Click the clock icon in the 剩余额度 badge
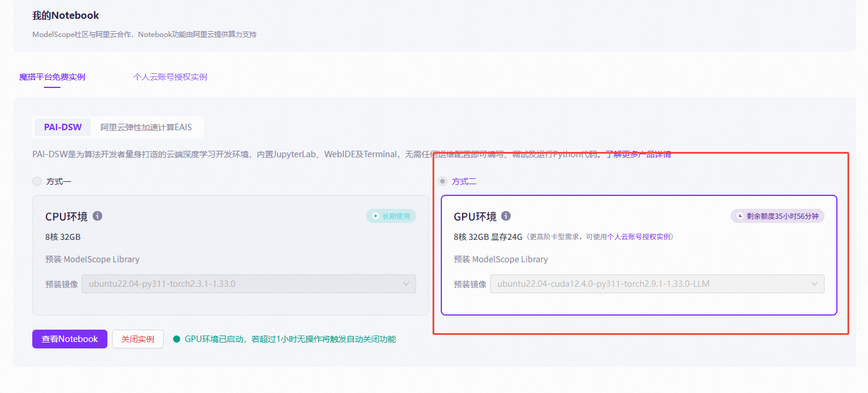 click(739, 216)
